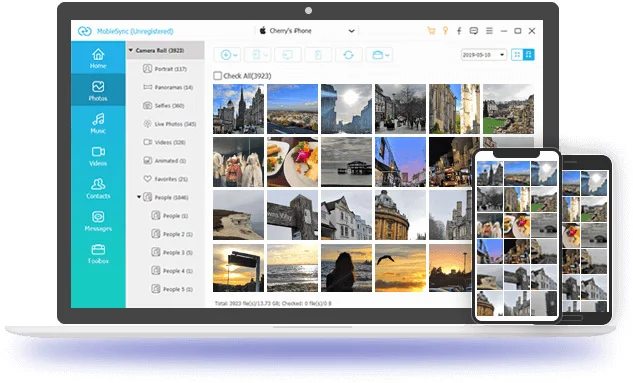The height and width of the screenshot is (383, 633).
Task: Select the Live Photos (345) album
Action: (170, 124)
